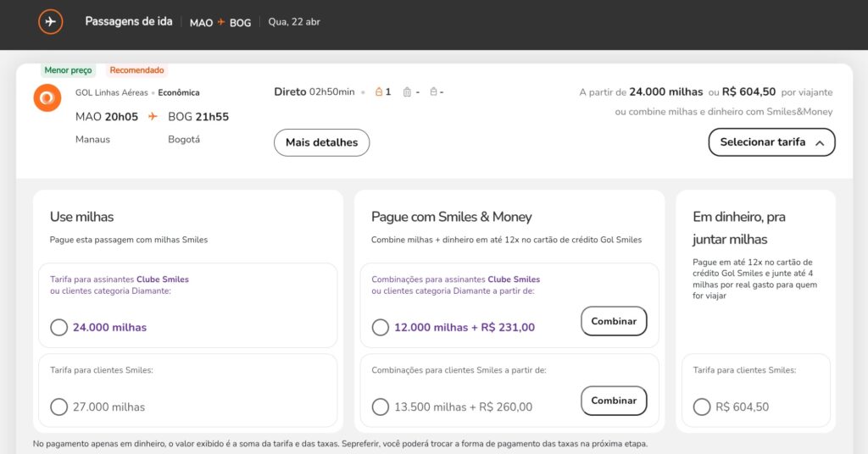The width and height of the screenshot is (868, 454).
Task: Click the Recomendado tag
Action: (136, 70)
